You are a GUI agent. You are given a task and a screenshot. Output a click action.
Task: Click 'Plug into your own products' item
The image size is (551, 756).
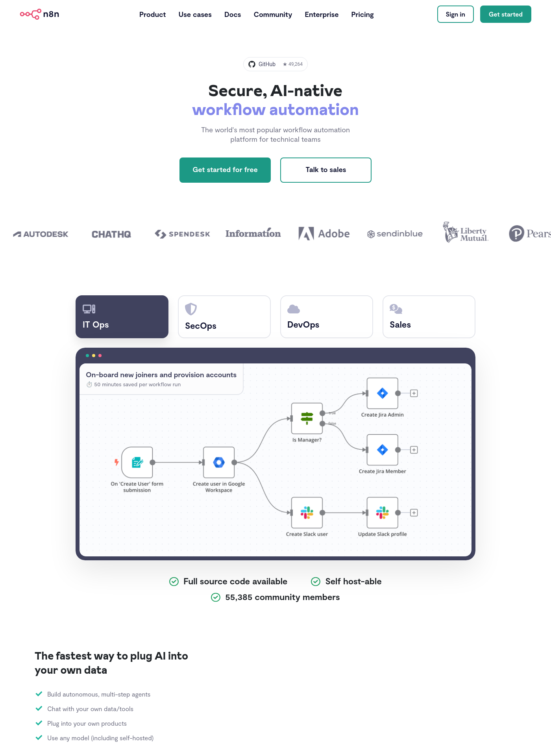tap(87, 723)
